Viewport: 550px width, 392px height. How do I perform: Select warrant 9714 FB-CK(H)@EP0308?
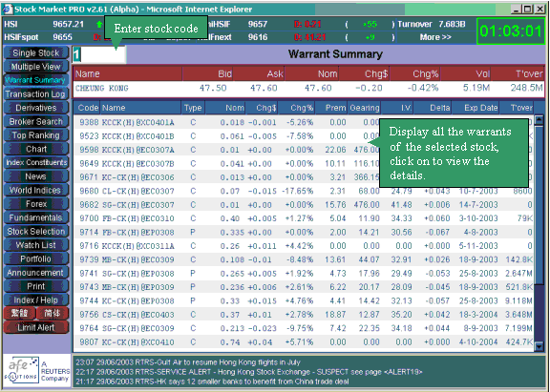pos(304,233)
